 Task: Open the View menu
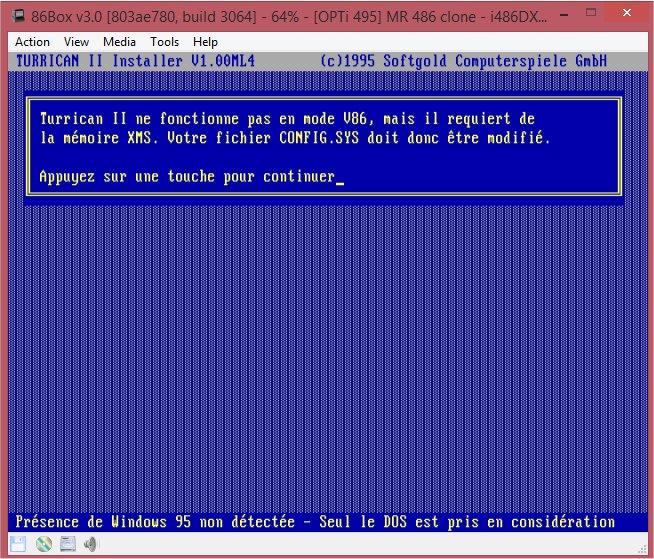tap(76, 42)
